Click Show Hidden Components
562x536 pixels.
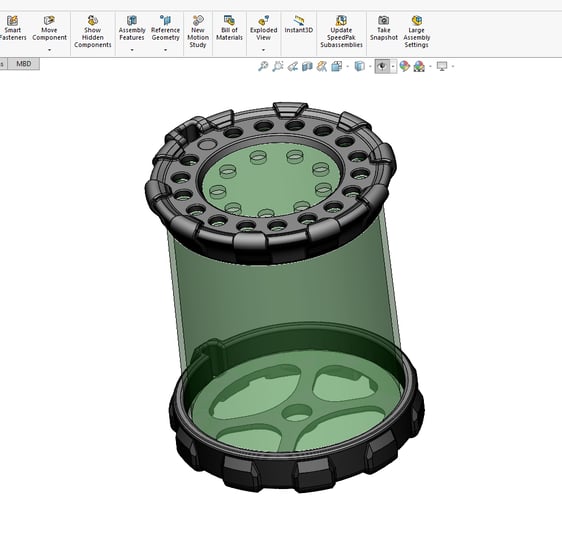pos(92,32)
